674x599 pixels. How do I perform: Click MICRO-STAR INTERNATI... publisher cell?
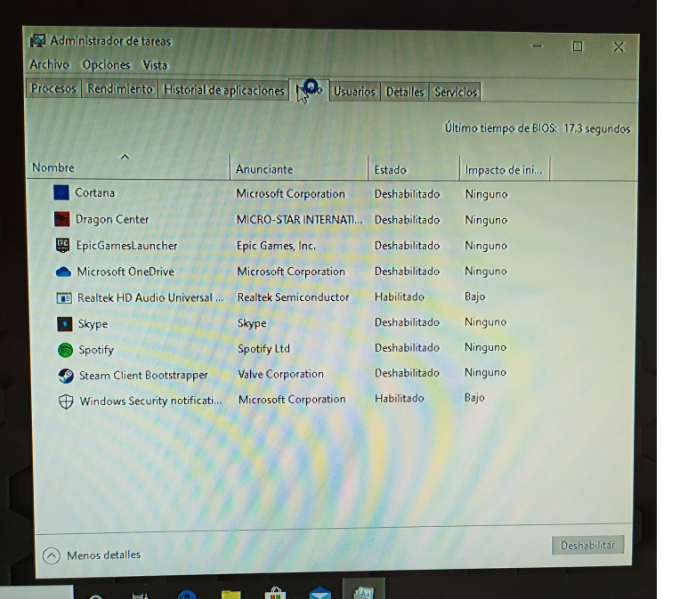pos(299,220)
